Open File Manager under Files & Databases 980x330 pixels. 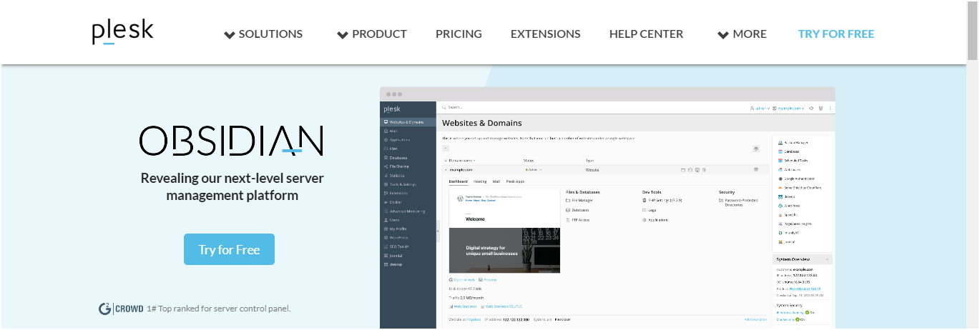coord(579,201)
